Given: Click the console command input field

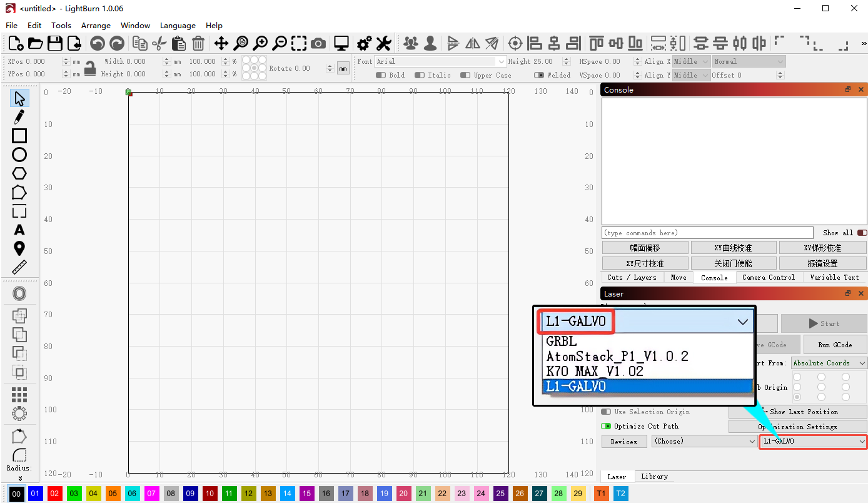Looking at the screenshot, I should click(707, 233).
